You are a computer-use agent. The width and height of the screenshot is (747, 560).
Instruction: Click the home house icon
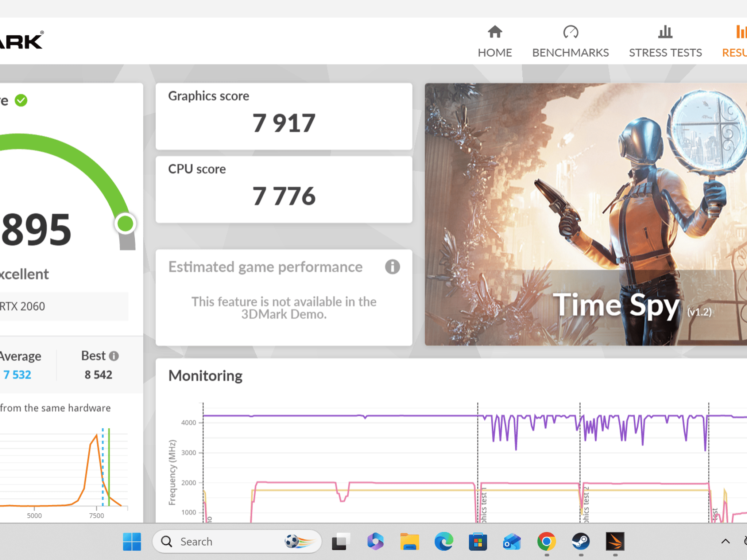[x=495, y=32]
